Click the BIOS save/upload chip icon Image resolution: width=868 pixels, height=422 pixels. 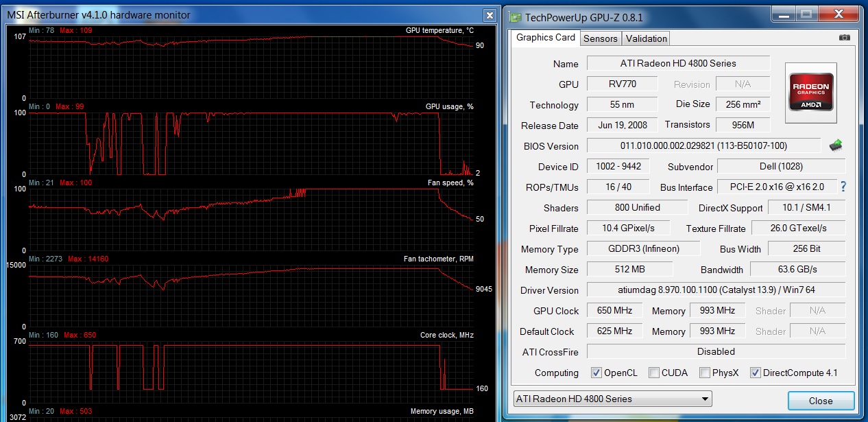[x=836, y=145]
